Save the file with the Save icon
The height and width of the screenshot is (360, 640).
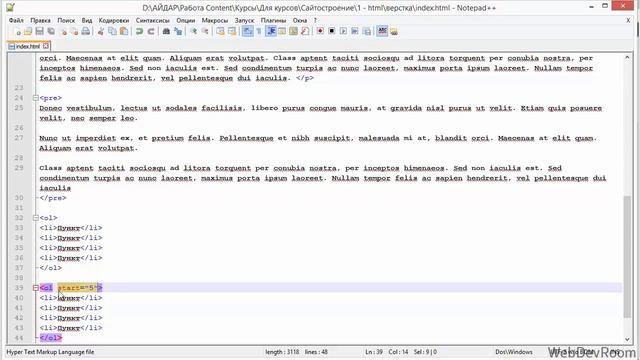point(40,31)
